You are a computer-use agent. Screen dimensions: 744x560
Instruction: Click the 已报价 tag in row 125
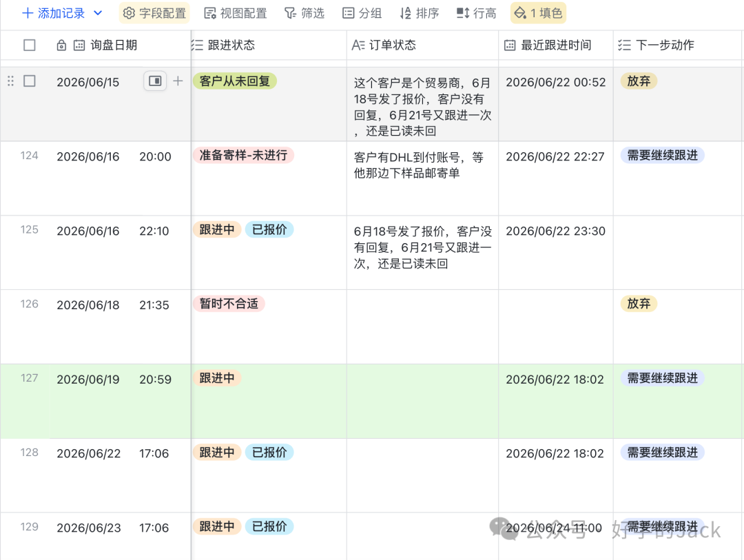[269, 229]
